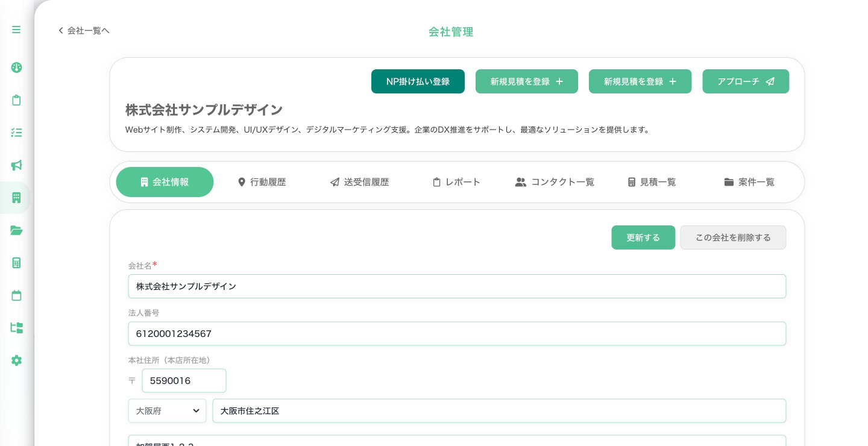This screenshot has height=446, width=868.
Task: Open the calculator icon in sidebar
Action: pos(16,263)
